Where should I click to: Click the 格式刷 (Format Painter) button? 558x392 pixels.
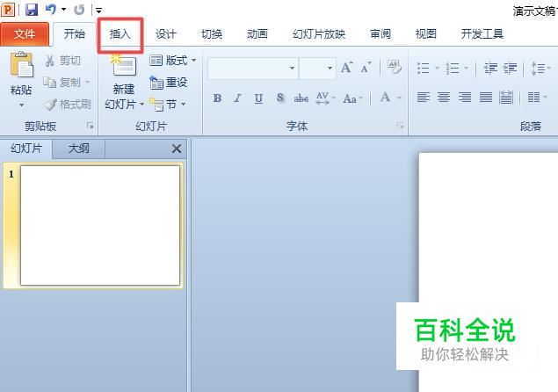tap(68, 105)
